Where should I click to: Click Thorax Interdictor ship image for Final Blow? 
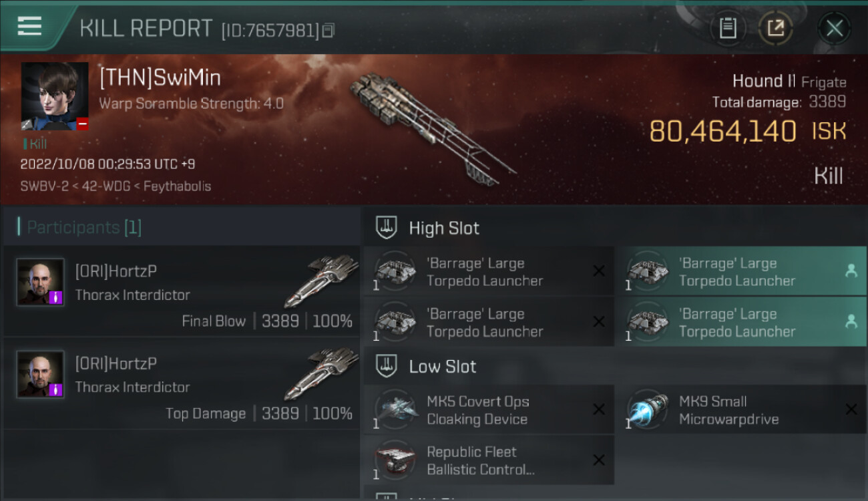322,281
